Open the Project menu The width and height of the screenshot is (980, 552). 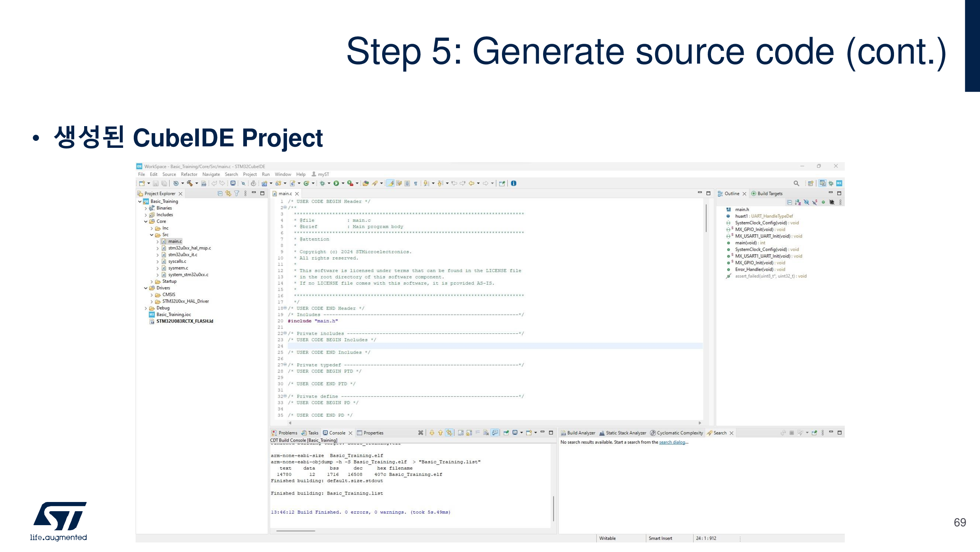tap(250, 174)
